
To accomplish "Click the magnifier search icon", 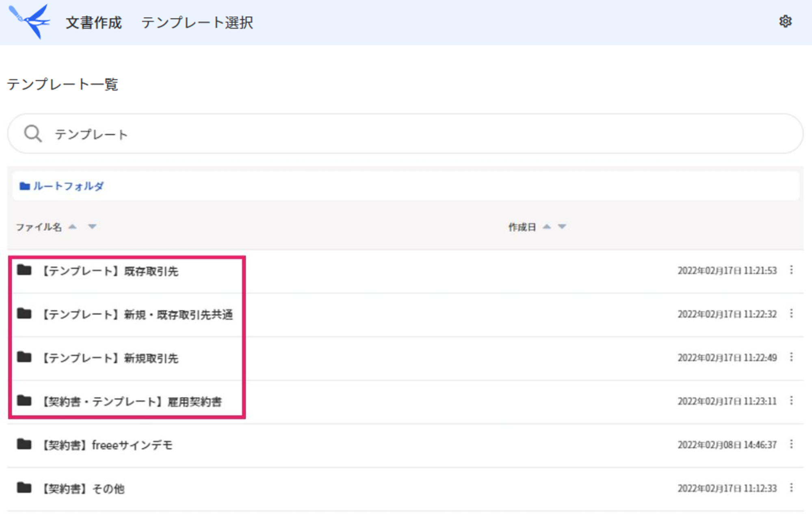I will (x=33, y=134).
